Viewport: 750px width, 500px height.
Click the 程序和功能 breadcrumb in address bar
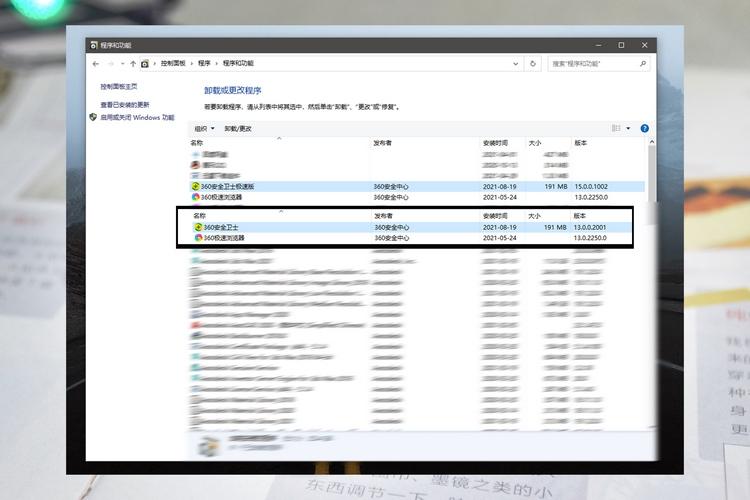238,63
